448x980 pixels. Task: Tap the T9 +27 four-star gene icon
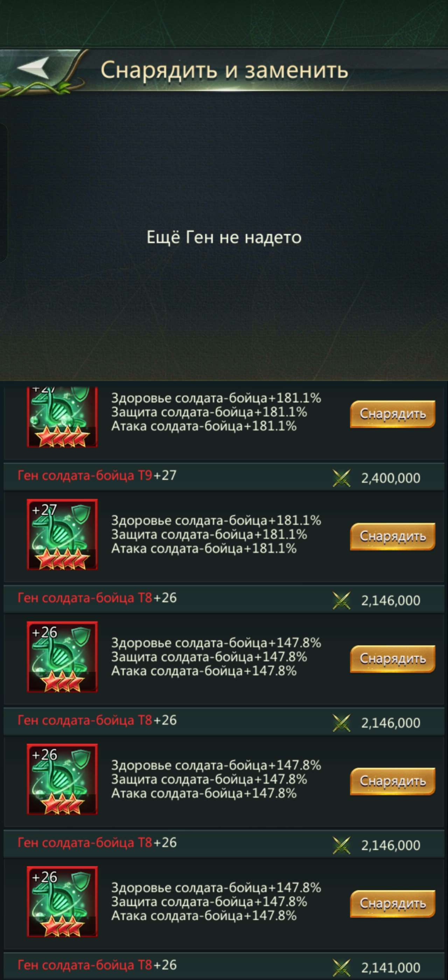click(x=62, y=534)
